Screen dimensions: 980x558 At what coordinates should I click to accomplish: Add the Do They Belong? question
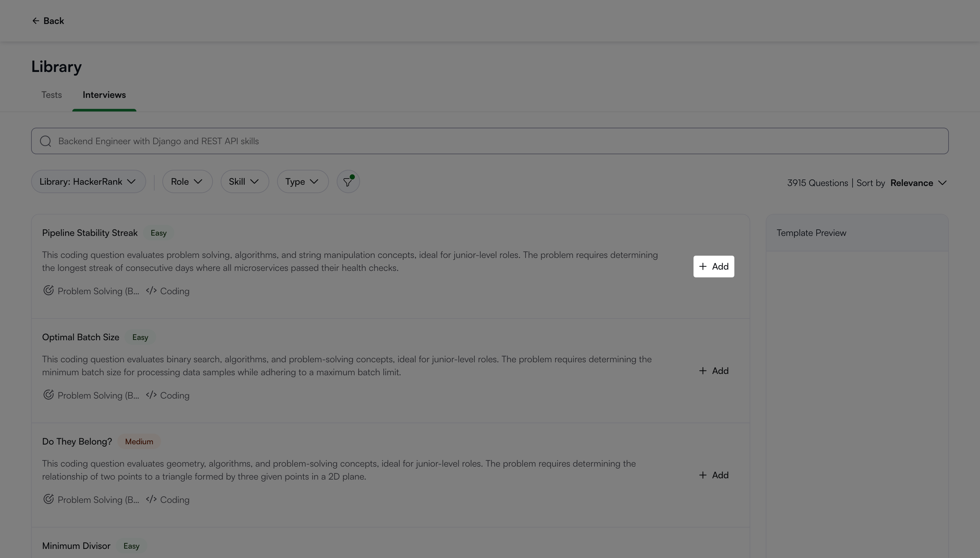coord(714,475)
